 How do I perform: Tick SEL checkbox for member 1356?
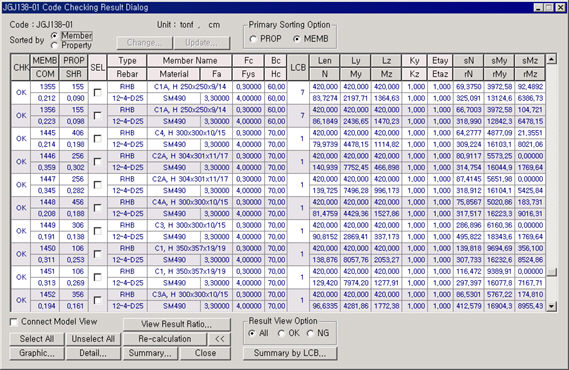97,116
